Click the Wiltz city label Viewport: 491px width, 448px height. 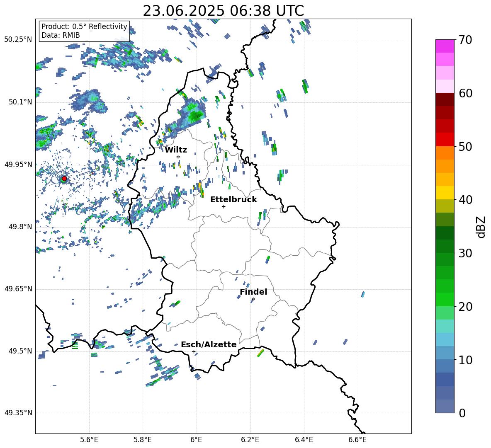[x=176, y=150]
